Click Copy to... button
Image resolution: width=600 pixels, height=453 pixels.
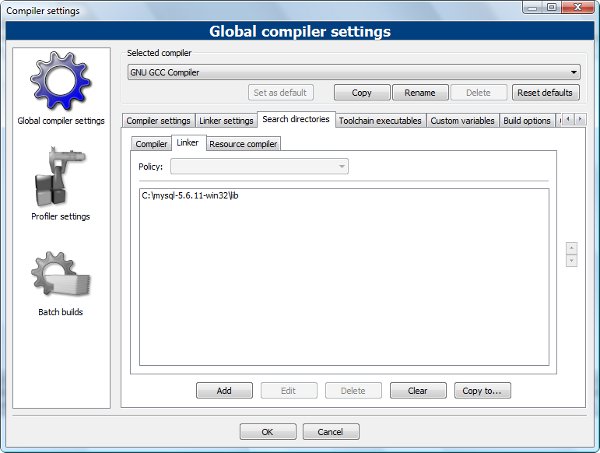point(482,391)
